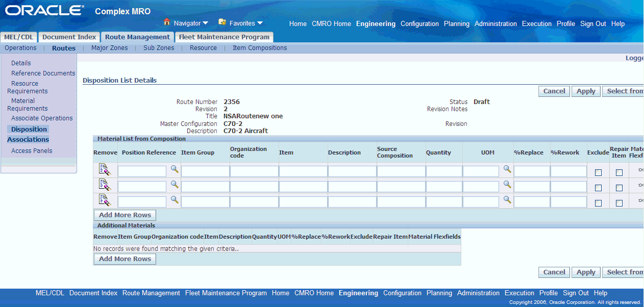Click the Favorites folder icon
This screenshot has height=307, width=644.
click(222, 22)
